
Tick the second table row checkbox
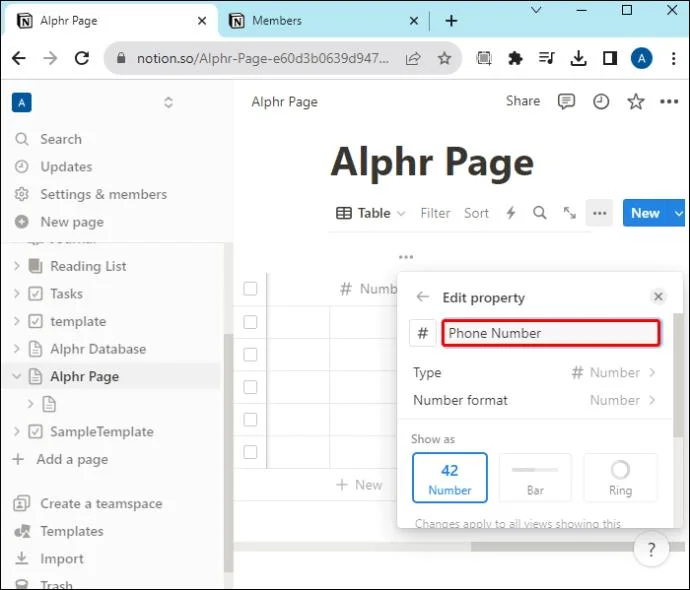pyautogui.click(x=250, y=355)
